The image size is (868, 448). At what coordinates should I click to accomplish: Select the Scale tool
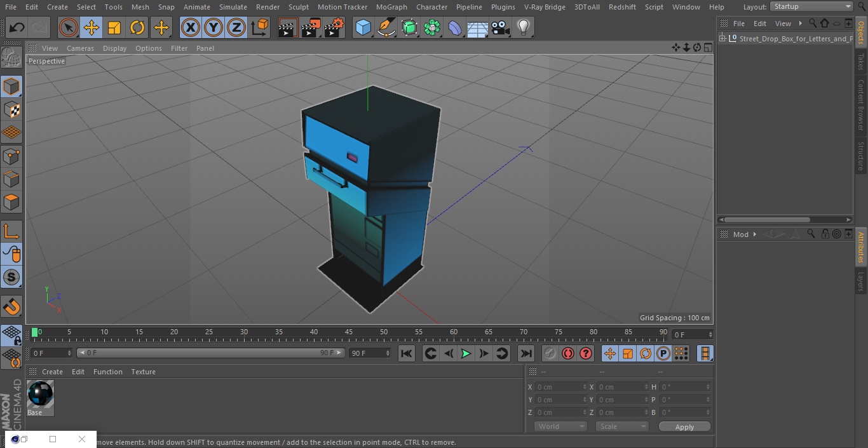coord(114,27)
